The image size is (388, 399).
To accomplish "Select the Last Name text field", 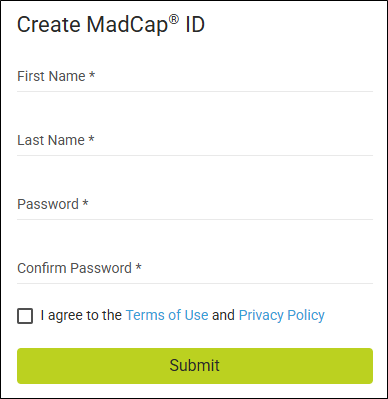I will click(195, 141).
